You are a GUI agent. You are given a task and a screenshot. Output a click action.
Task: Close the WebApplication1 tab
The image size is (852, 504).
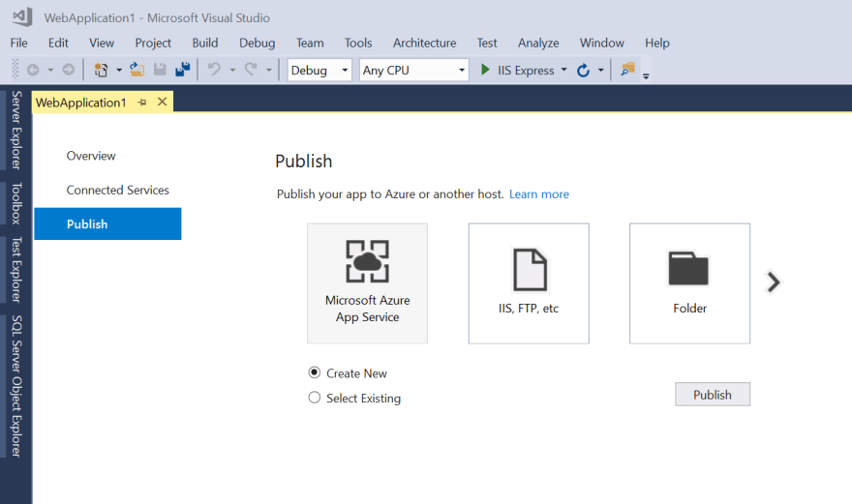pyautogui.click(x=162, y=102)
